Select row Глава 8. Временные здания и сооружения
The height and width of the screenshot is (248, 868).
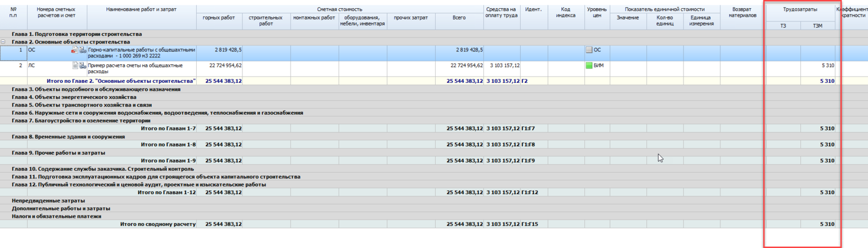click(434, 137)
